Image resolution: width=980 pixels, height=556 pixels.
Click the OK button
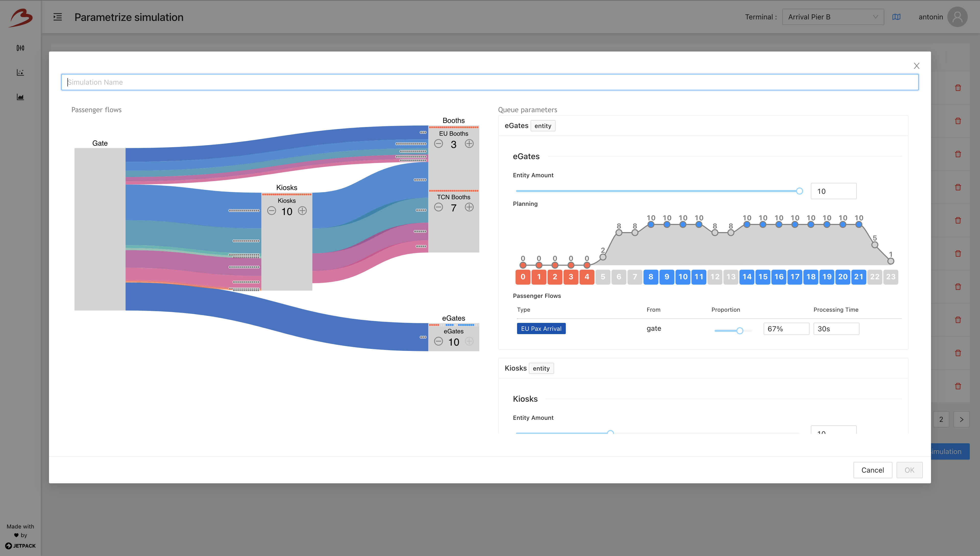909,470
